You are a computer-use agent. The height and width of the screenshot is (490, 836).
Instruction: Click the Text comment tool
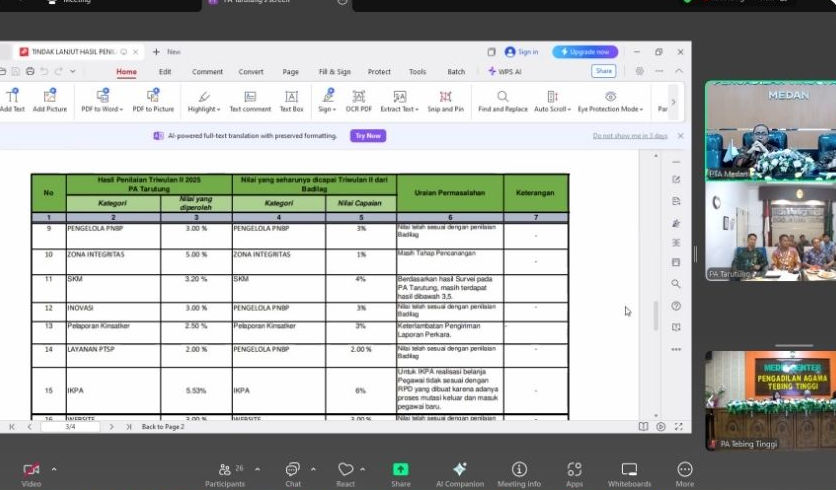pos(250,100)
